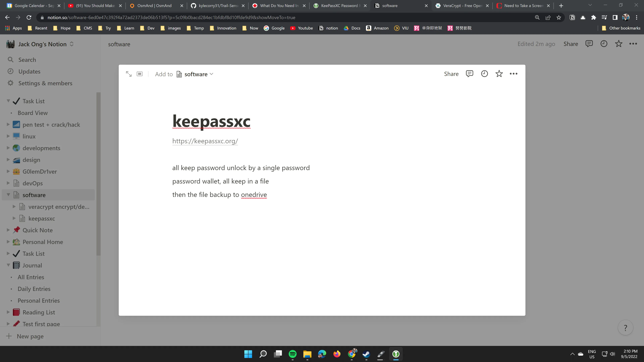Bookmark this tab with the star icon
This screenshot has width=644, height=362.
click(x=559, y=17)
